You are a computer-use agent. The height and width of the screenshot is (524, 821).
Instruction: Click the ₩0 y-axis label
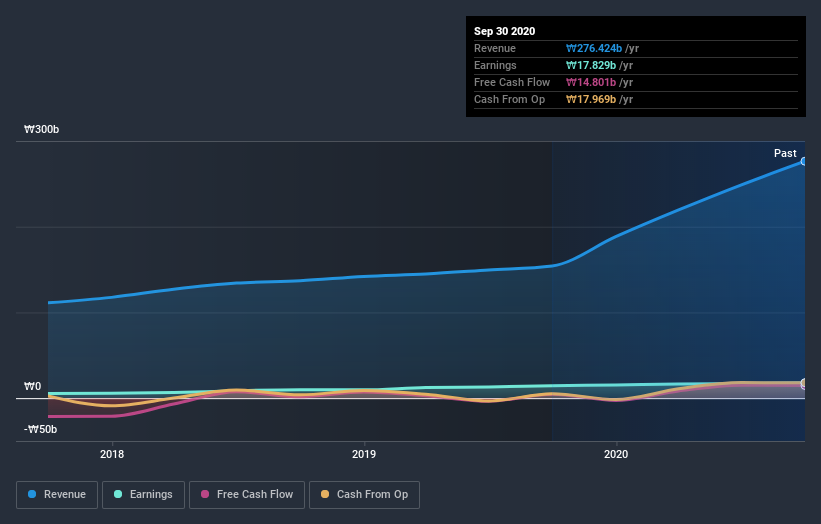pos(32,386)
